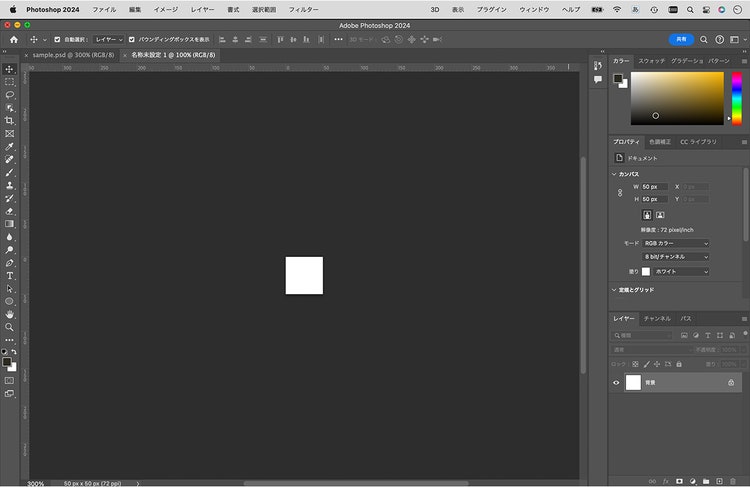Select the Brush tool
This screenshot has height=487, width=750.
click(9, 173)
